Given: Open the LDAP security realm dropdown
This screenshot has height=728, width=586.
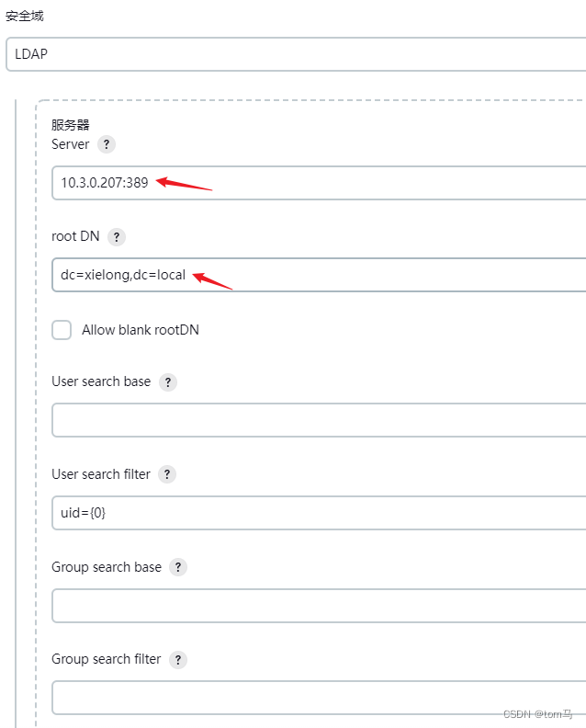Looking at the screenshot, I should (294, 54).
